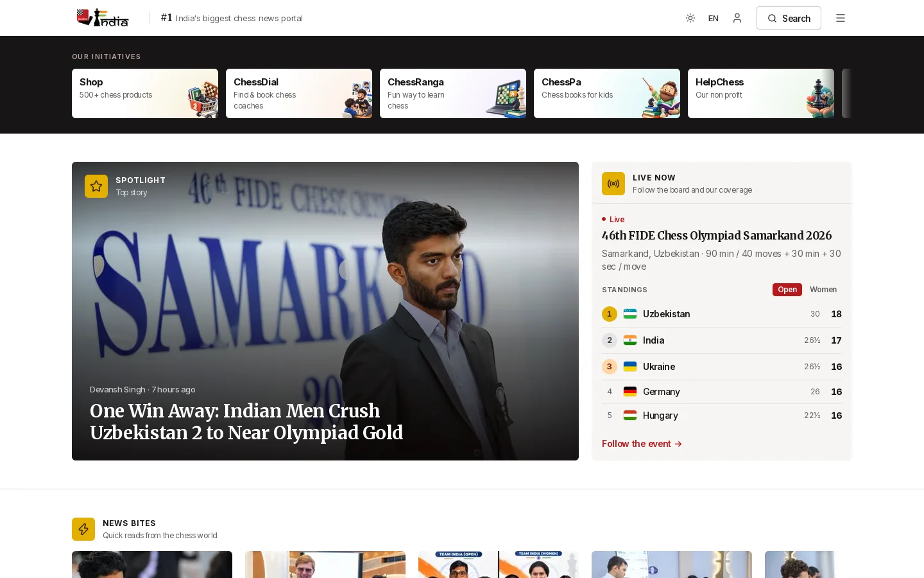Select the Open standings tab
This screenshot has width=924, height=578.
(787, 290)
